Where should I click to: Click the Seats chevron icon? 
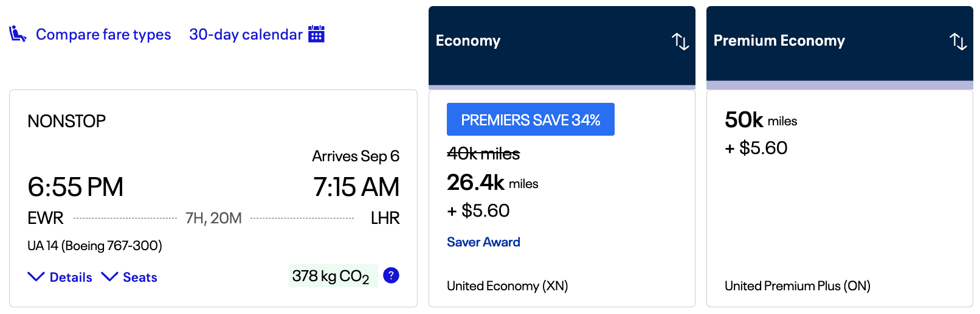click(x=109, y=277)
